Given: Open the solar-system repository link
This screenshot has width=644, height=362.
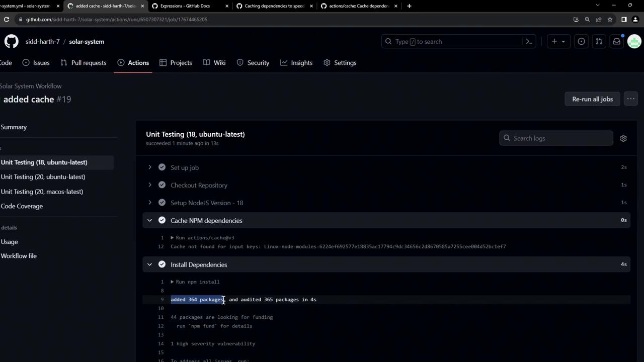Looking at the screenshot, I should click(87, 42).
